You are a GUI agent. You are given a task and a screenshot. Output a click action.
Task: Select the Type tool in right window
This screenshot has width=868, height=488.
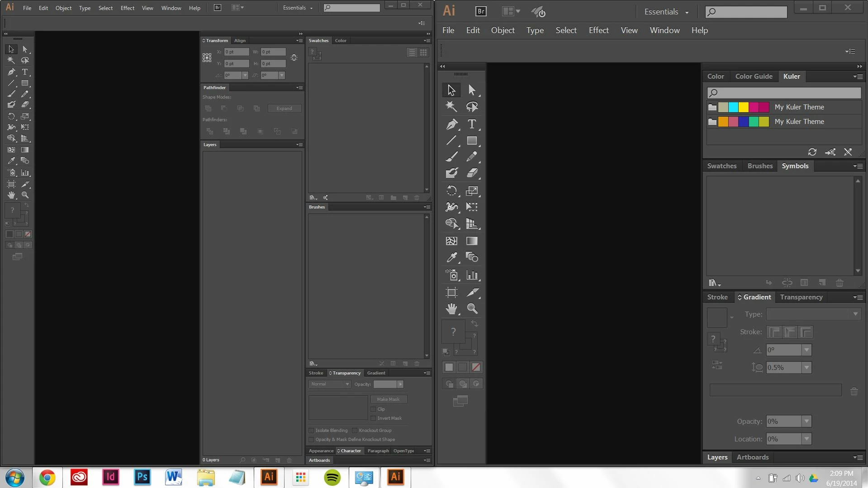click(472, 124)
